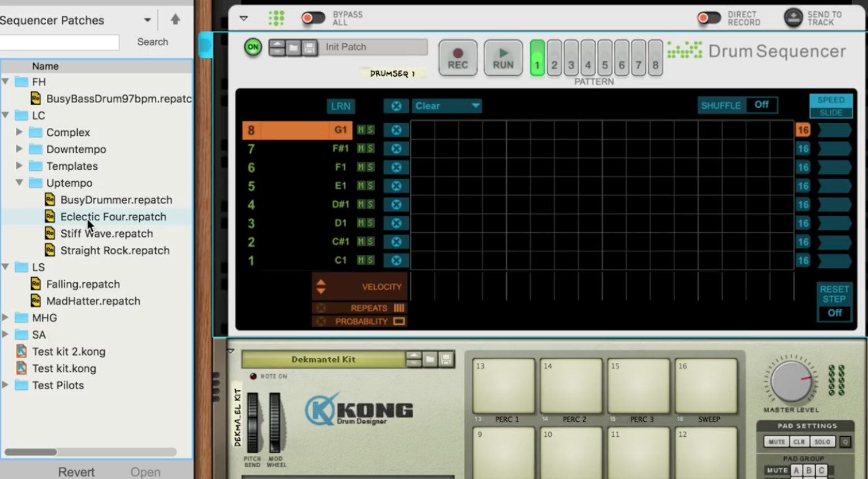Select the REPEATS edit row
This screenshot has height=479, width=868.
tap(360, 308)
